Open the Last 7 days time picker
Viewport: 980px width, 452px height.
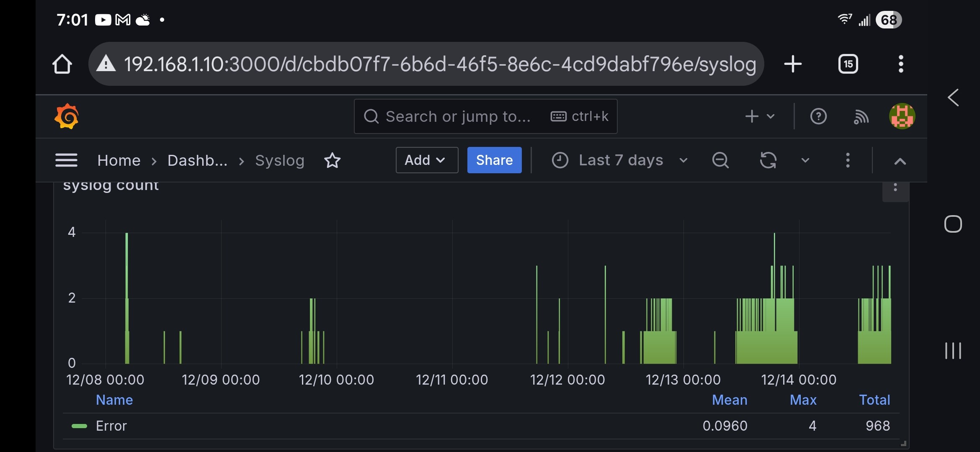pos(620,160)
